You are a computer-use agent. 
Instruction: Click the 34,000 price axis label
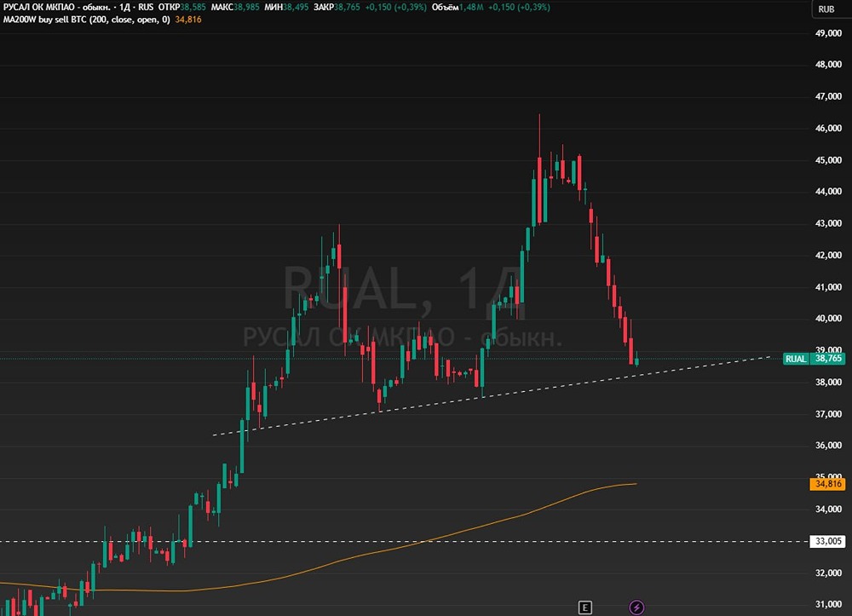coord(828,509)
